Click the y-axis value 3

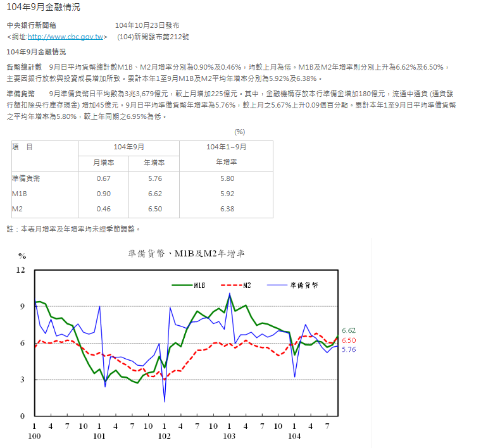coord(22,380)
